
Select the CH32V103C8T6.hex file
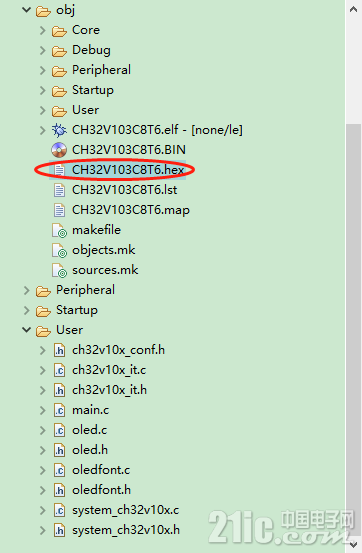click(x=128, y=170)
